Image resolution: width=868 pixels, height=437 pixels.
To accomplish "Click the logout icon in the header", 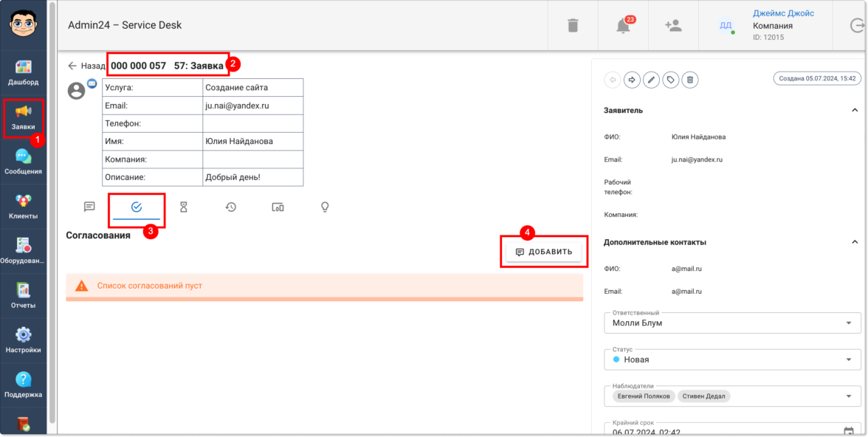I will (x=858, y=26).
